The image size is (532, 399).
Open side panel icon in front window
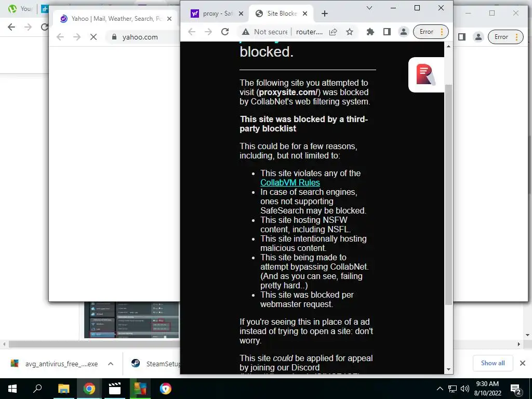(x=387, y=32)
